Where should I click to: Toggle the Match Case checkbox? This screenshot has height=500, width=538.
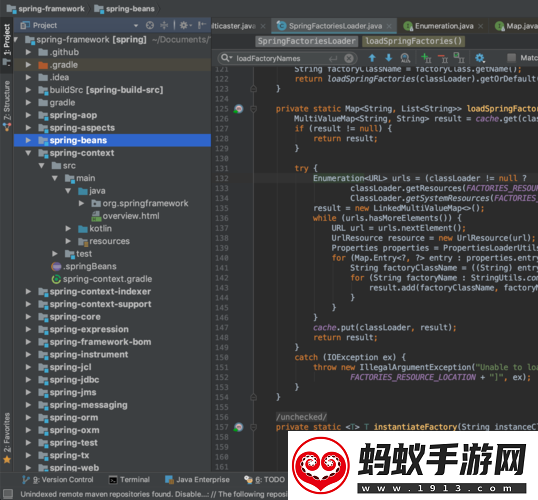tap(511, 58)
